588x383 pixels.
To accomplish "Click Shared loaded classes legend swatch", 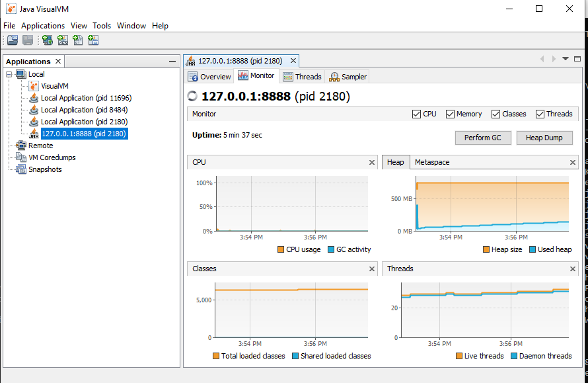I will (x=295, y=356).
